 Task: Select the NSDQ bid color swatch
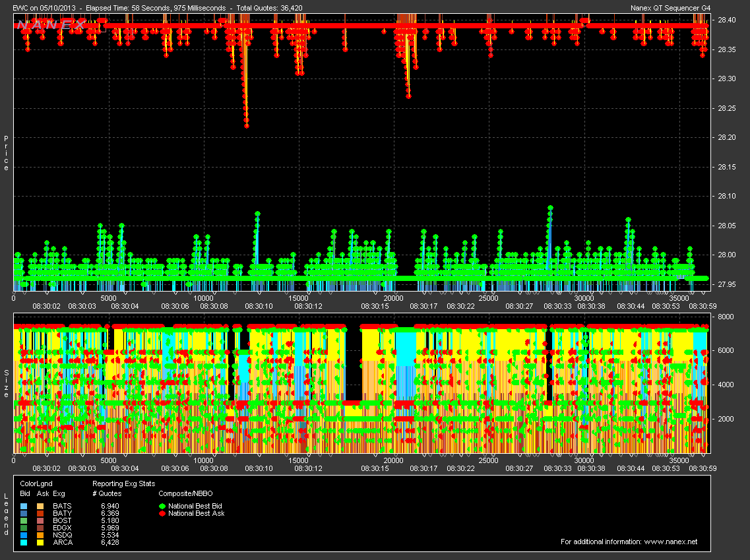point(24,535)
